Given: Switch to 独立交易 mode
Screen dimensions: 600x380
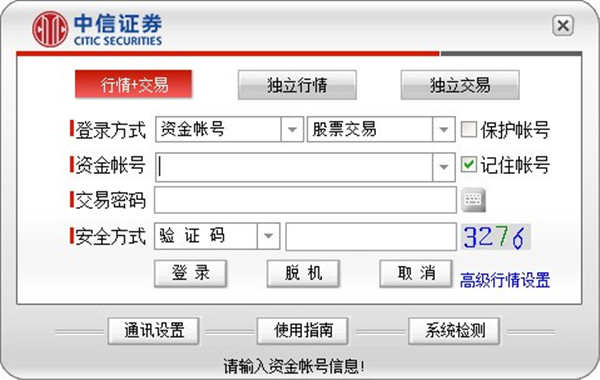Looking at the screenshot, I should pyautogui.click(x=460, y=85).
